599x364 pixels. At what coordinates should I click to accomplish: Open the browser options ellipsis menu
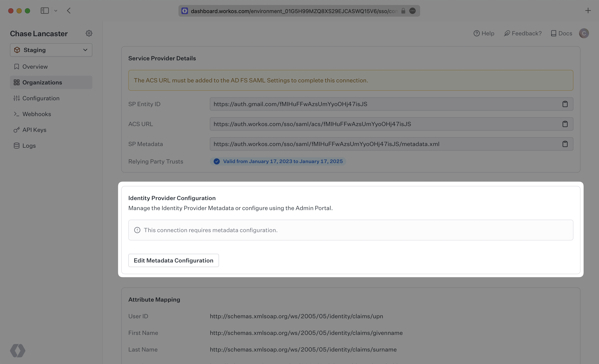click(x=413, y=11)
